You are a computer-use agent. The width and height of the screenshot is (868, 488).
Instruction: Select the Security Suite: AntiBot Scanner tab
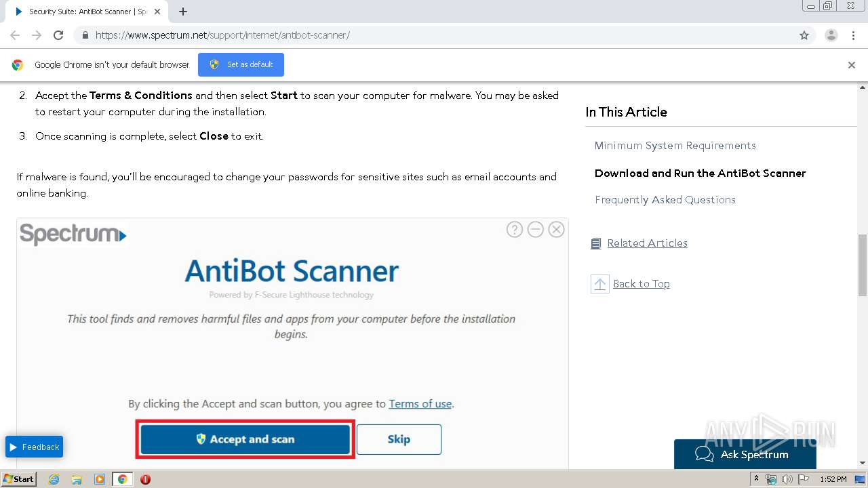88,12
